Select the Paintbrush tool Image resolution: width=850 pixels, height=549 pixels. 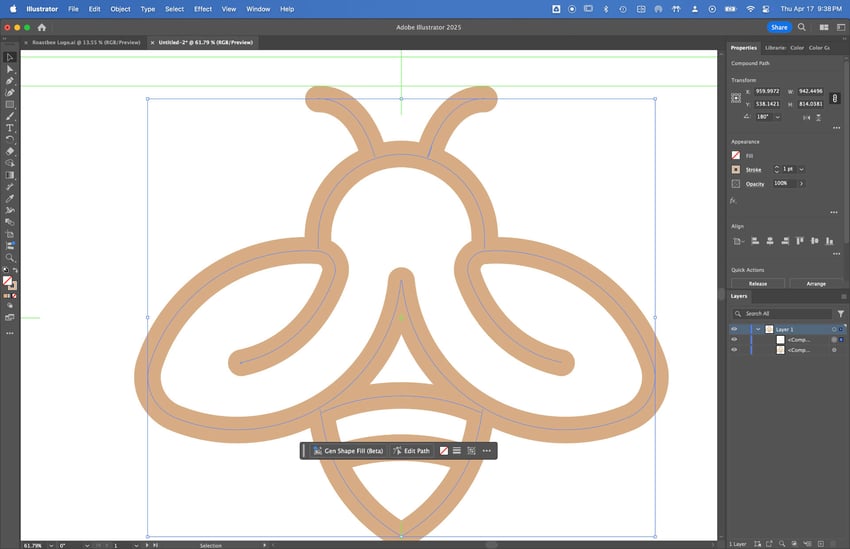pyautogui.click(x=10, y=116)
